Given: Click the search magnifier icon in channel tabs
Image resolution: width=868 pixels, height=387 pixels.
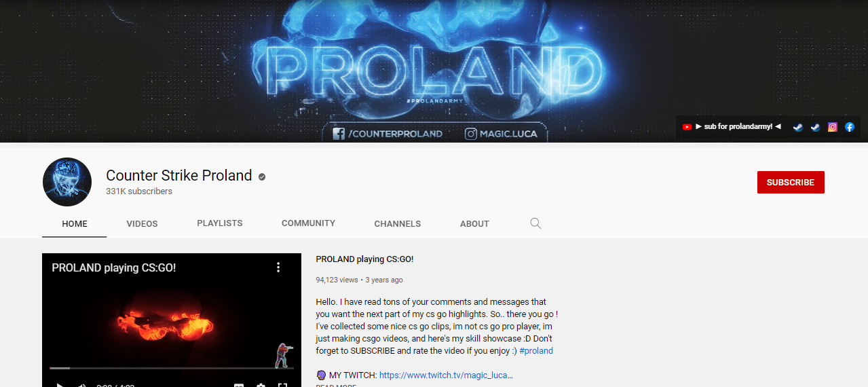Looking at the screenshot, I should 535,223.
